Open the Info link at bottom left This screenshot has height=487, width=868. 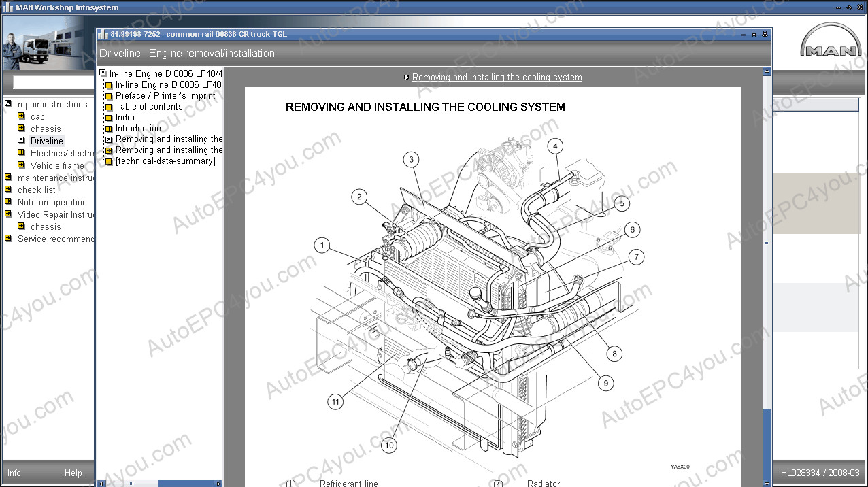14,473
